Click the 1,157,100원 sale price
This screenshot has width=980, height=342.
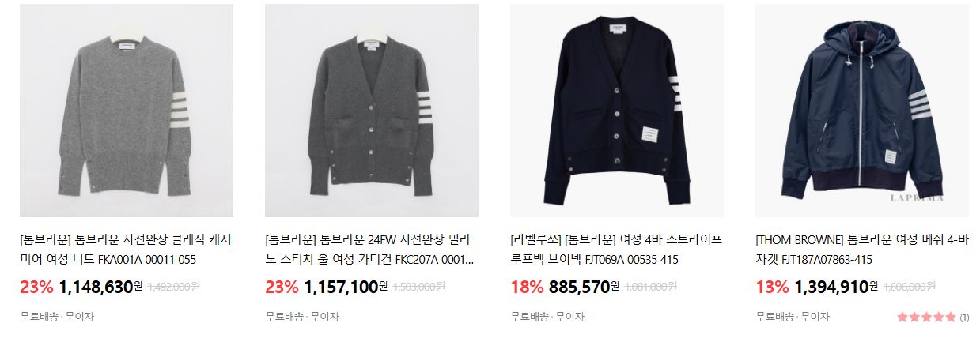pos(346,287)
